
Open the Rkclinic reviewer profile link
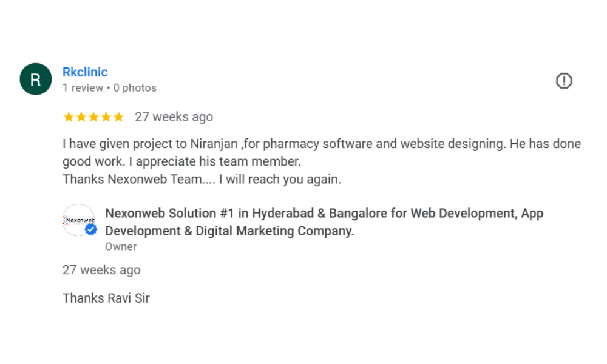click(85, 72)
